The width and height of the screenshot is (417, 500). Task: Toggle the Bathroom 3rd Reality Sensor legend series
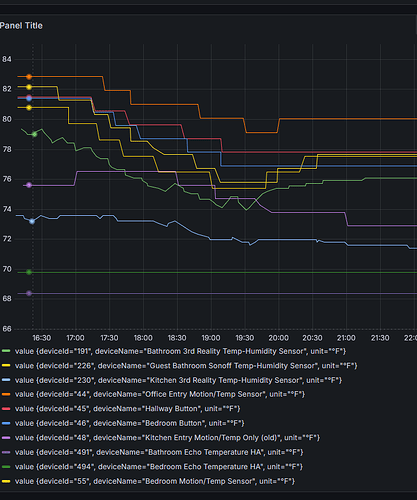click(x=180, y=351)
